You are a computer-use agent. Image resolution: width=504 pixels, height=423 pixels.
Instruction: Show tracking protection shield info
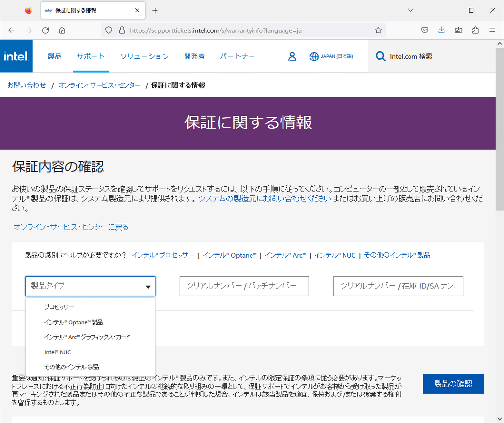(x=109, y=30)
